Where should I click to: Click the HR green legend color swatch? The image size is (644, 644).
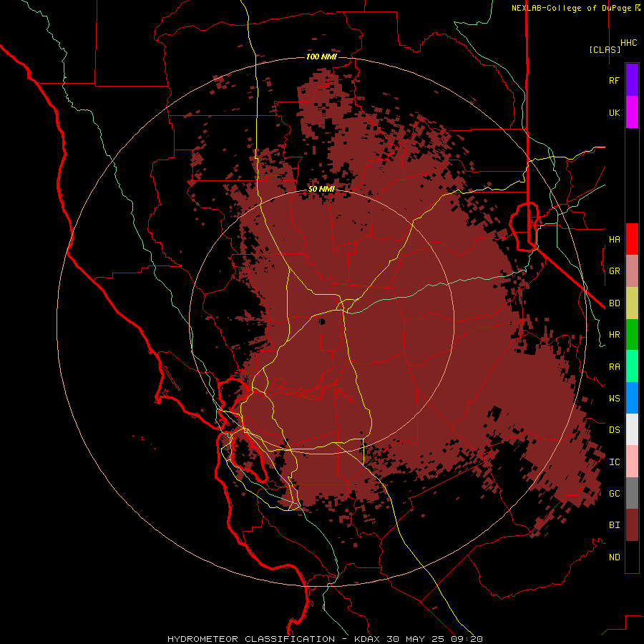(632, 334)
